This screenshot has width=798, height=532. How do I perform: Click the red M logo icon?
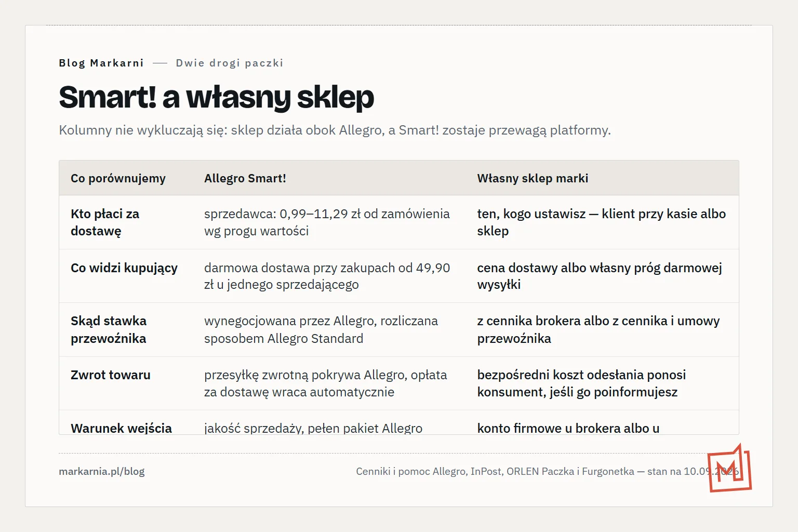[729, 468]
